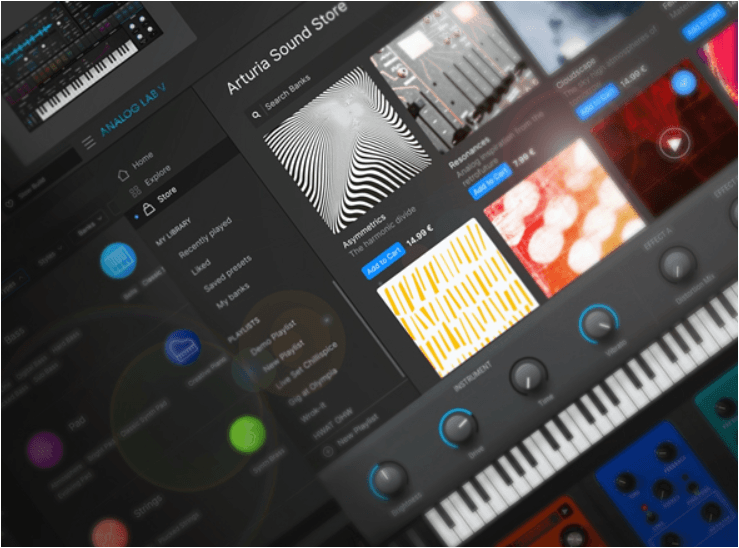Click the 14.99 € price beside Asymmetrics

click(419, 234)
